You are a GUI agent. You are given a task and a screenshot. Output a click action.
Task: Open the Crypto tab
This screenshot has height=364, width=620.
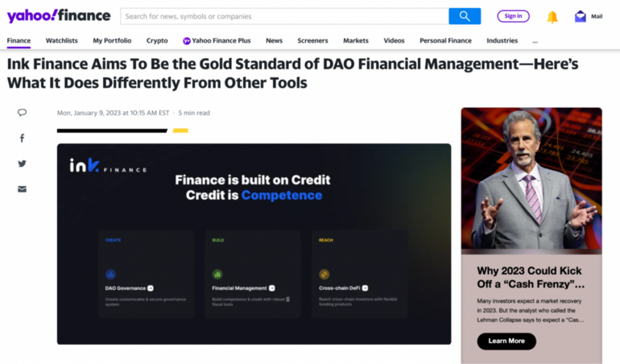tap(157, 40)
